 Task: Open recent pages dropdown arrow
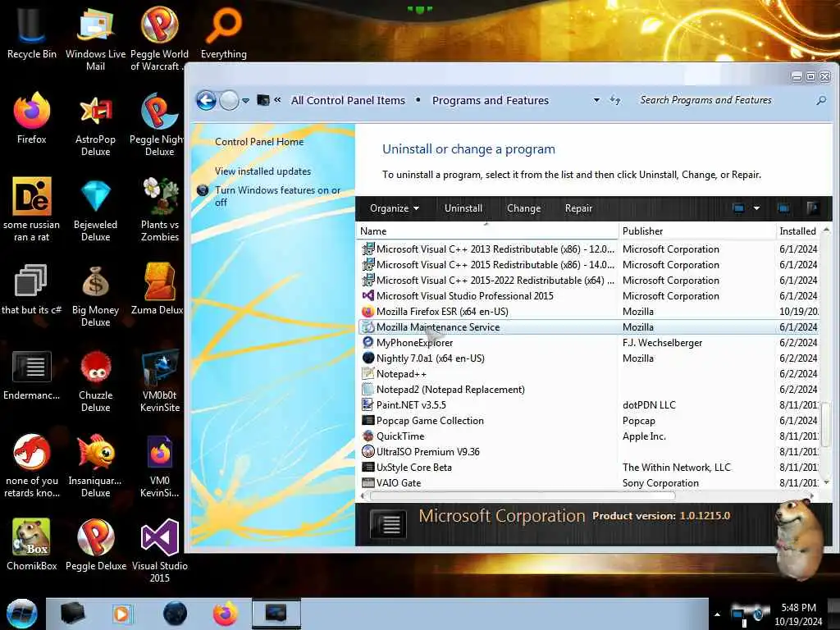(245, 101)
